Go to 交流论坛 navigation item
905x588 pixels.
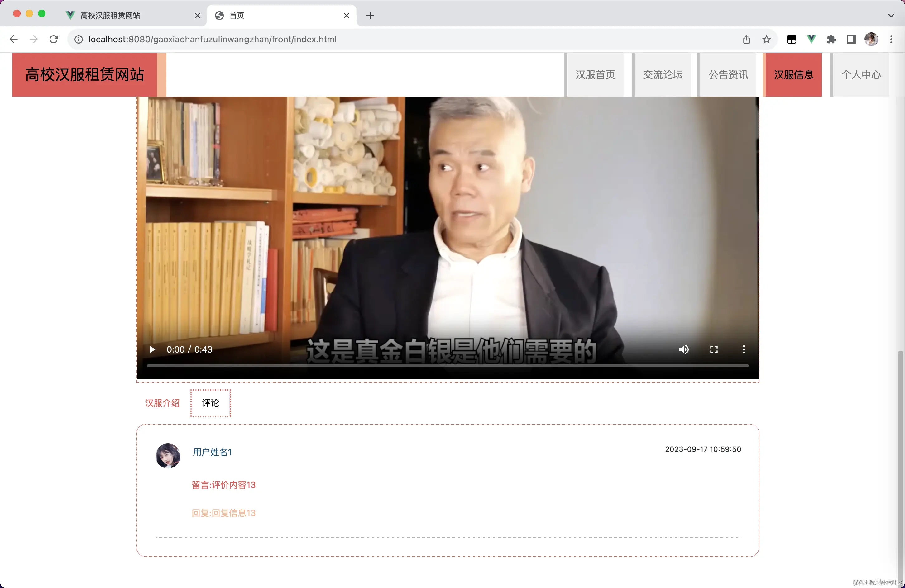click(x=663, y=74)
